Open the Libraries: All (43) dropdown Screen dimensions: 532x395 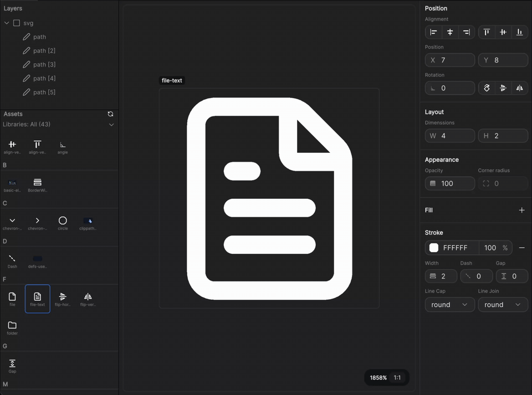[x=58, y=125]
